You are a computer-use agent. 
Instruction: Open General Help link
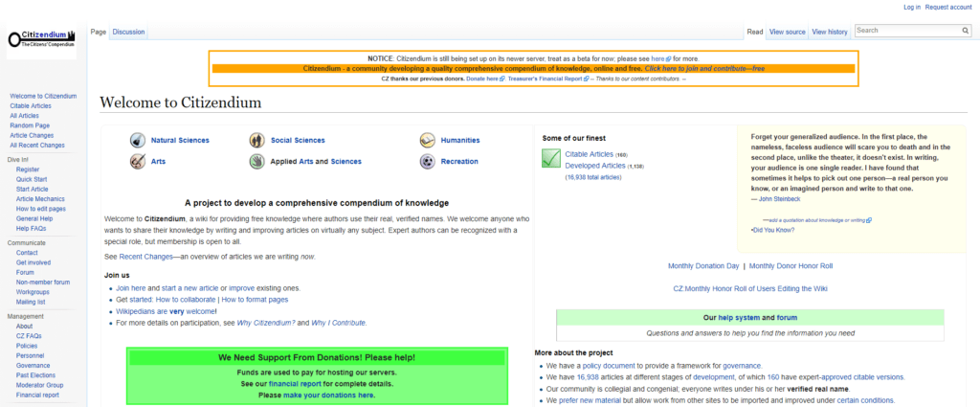pyautogui.click(x=34, y=218)
